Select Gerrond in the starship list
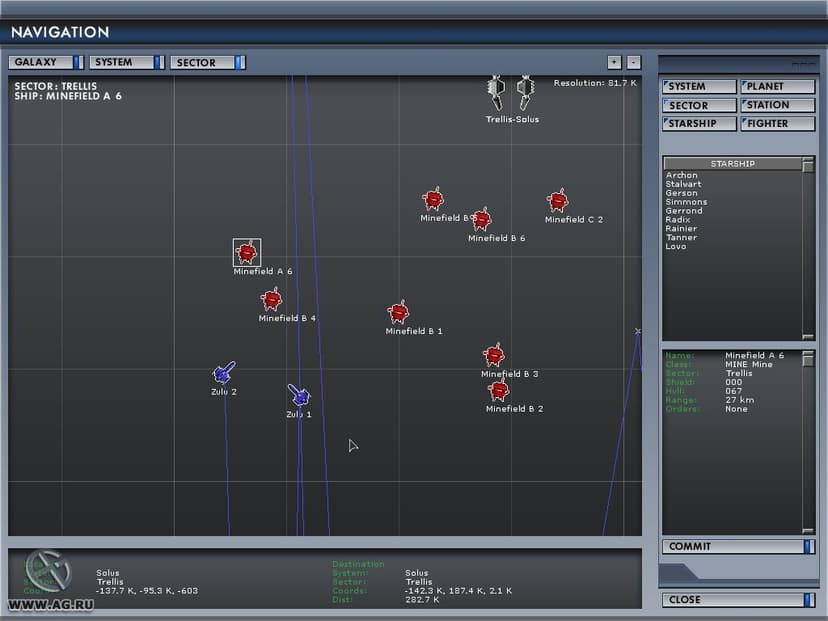Viewport: 828px width, 621px height. tap(684, 211)
